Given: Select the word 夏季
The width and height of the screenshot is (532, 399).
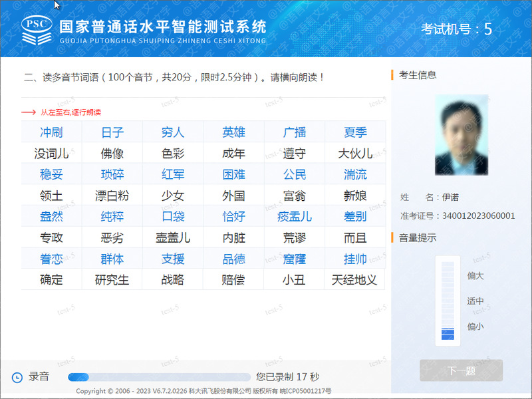Looking at the screenshot, I should click(355, 132).
